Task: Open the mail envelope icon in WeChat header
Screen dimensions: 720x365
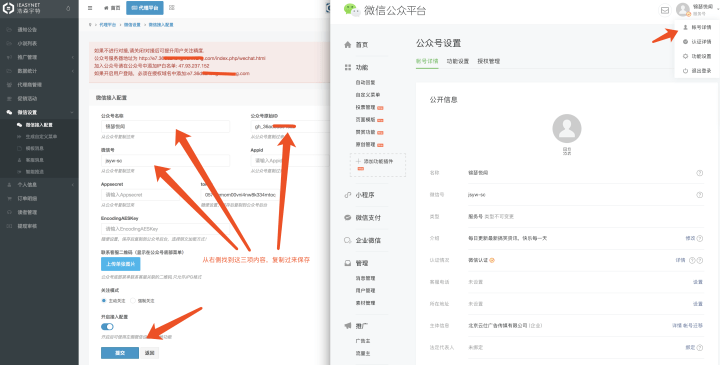Action: coord(664,10)
